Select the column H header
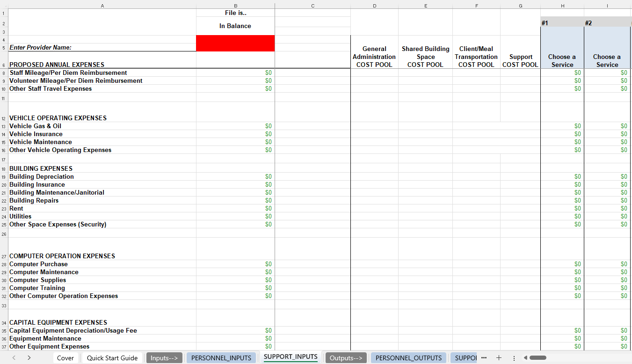 [562, 6]
